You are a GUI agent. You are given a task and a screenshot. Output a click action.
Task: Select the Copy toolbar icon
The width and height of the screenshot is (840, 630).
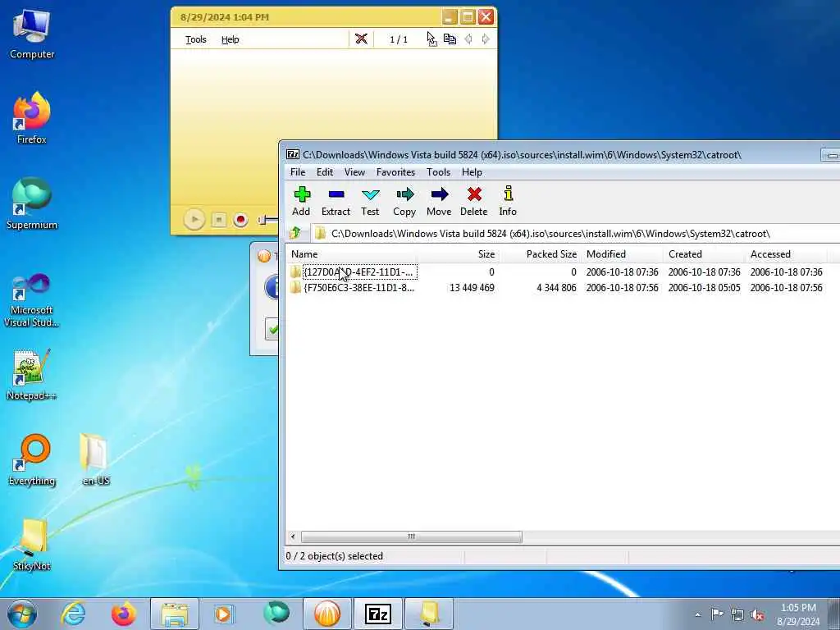tap(404, 201)
